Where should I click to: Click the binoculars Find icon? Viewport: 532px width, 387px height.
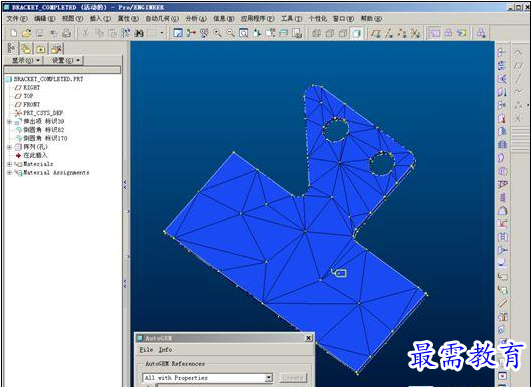pyautogui.click(x=139, y=33)
